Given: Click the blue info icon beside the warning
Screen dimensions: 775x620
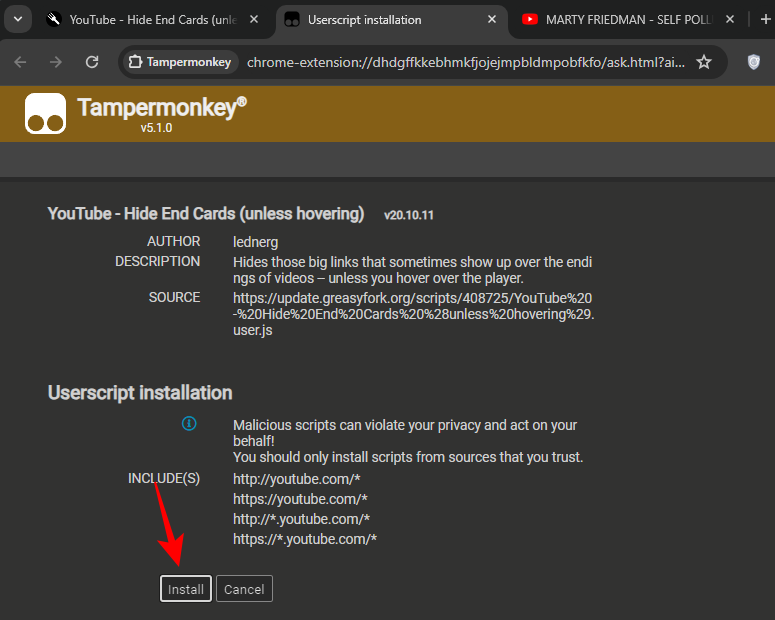Looking at the screenshot, I should point(189,423).
